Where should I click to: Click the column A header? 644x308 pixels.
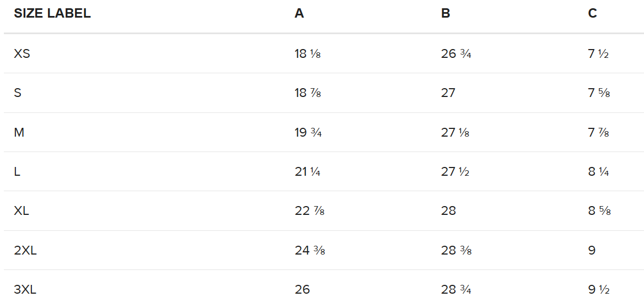[x=299, y=14]
